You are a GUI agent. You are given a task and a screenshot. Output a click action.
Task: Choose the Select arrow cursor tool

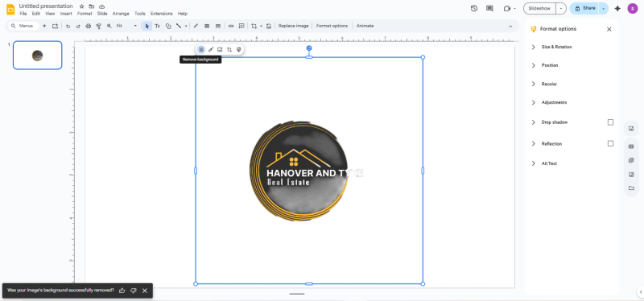point(147,26)
